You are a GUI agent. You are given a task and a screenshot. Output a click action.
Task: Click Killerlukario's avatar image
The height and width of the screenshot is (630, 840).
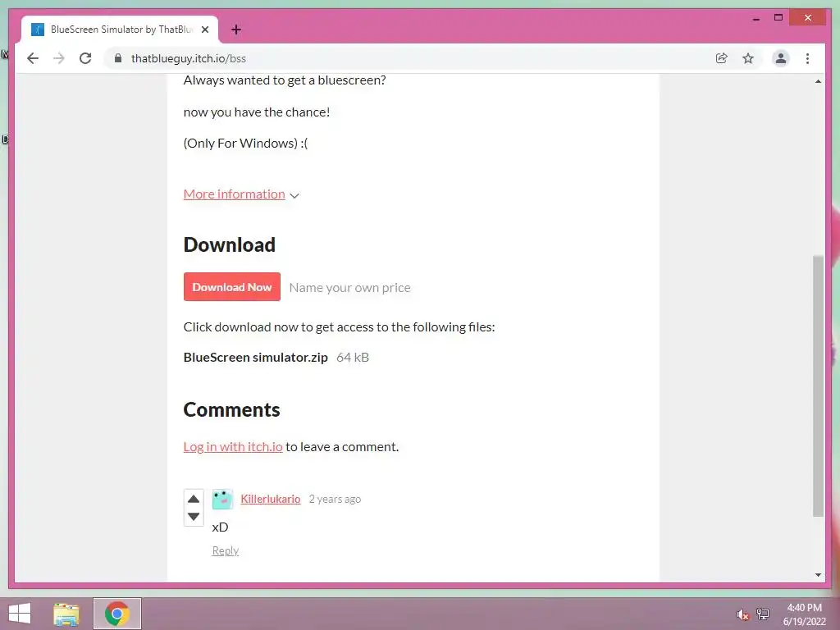222,499
